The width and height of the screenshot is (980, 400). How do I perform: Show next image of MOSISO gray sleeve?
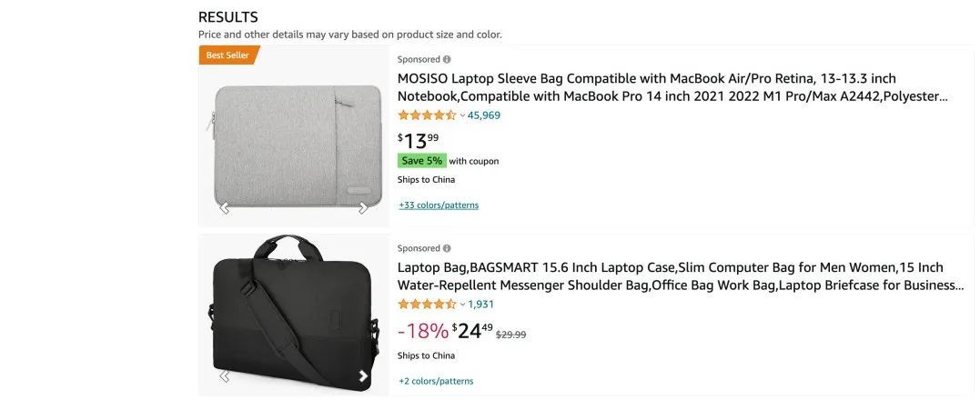coord(363,208)
